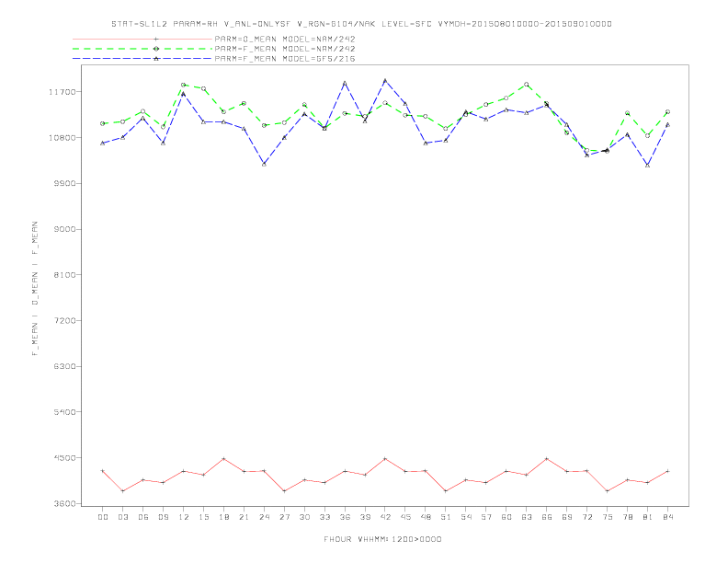The width and height of the screenshot is (728, 563).
Task: Click y-axis tick label 11700
Action: point(62,92)
